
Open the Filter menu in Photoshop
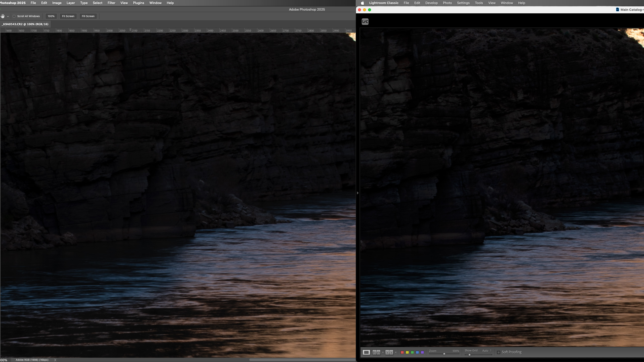coord(111,3)
